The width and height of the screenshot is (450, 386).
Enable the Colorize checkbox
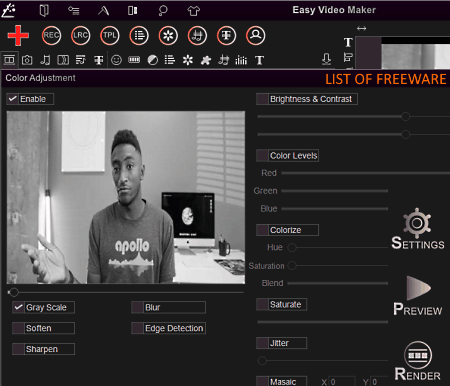(x=263, y=230)
